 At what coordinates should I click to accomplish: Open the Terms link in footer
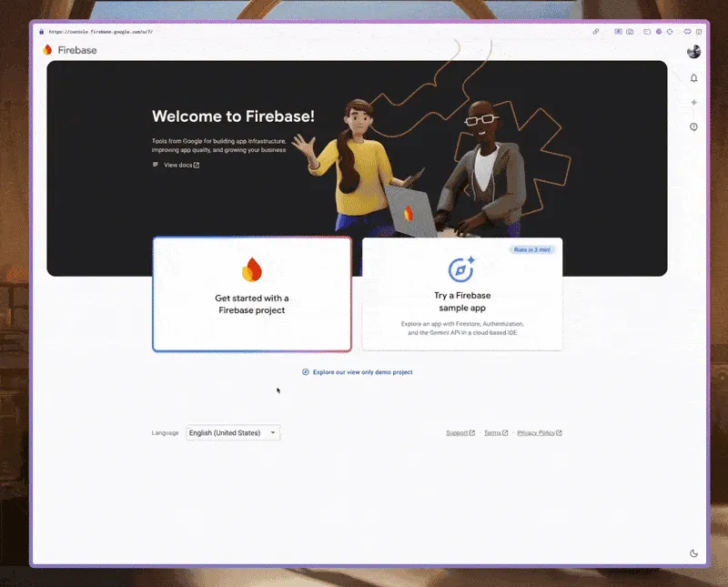click(x=495, y=433)
